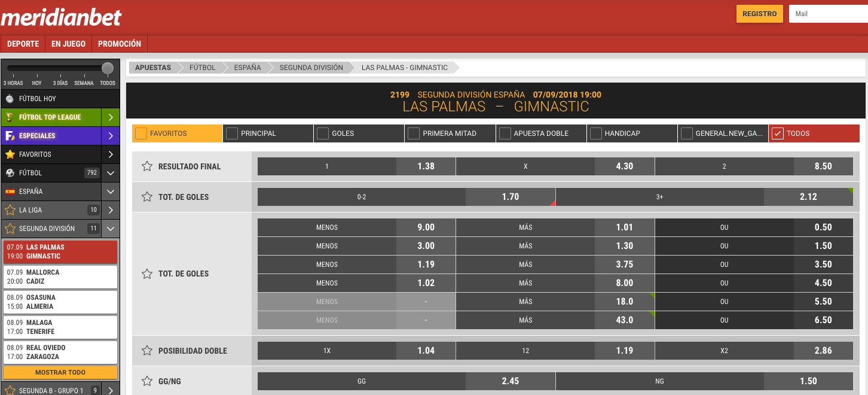Set time filter to 3 Horas

pyautogui.click(x=13, y=83)
